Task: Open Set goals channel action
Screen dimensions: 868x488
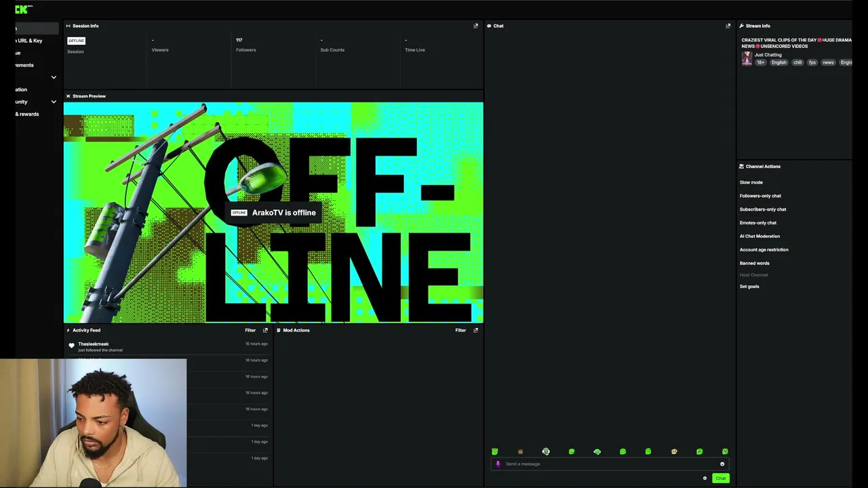Action: pos(749,286)
